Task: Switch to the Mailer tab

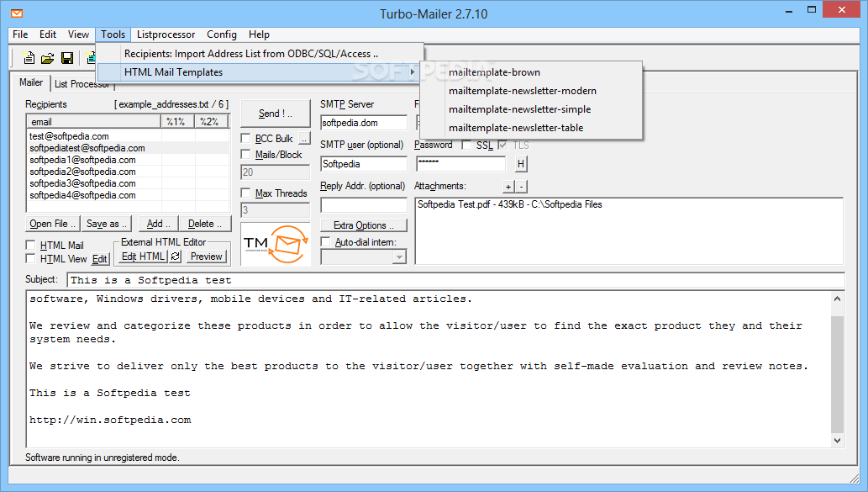Action: (x=31, y=82)
